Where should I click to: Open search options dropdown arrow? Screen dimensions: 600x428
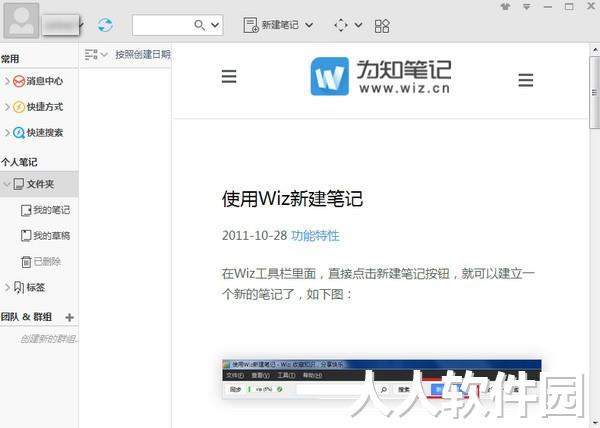215,25
